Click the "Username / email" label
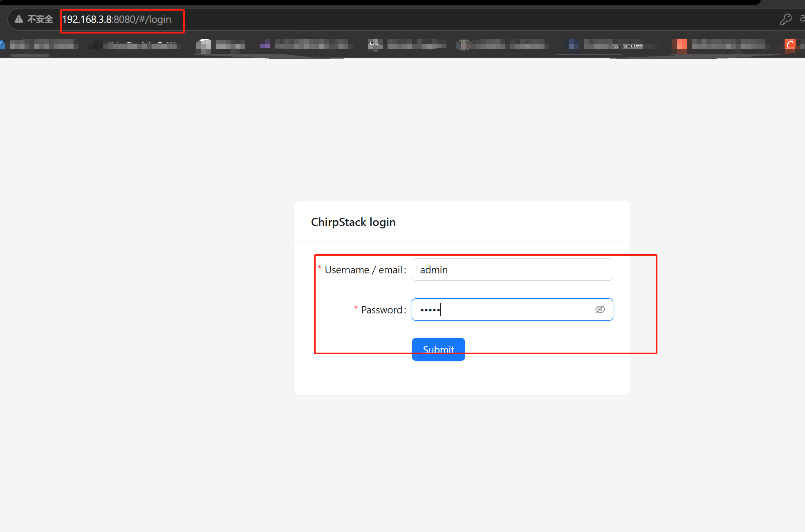Screen dimensions: 805x532 [x=363, y=270]
